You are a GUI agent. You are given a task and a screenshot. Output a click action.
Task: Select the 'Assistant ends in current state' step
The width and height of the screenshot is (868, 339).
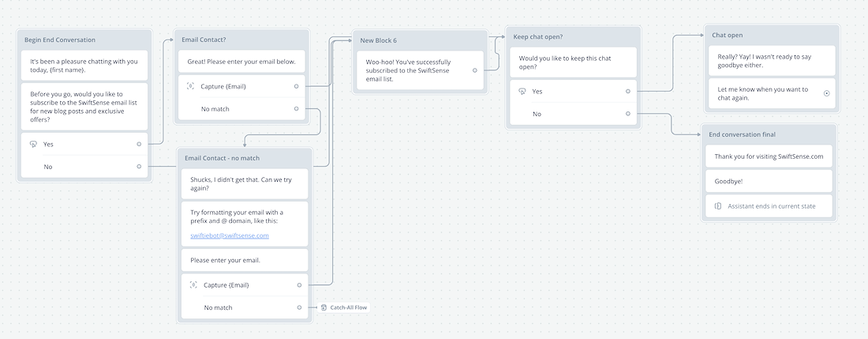(x=769, y=206)
